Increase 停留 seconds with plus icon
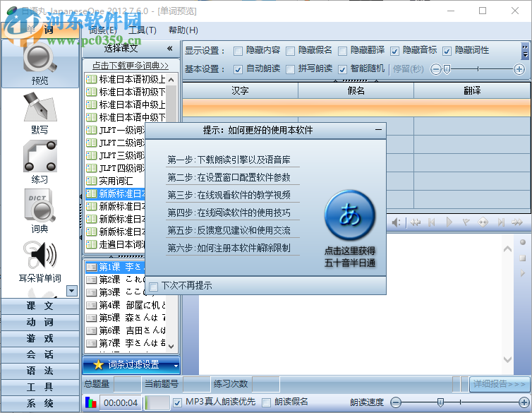The image size is (532, 413). pos(519,69)
